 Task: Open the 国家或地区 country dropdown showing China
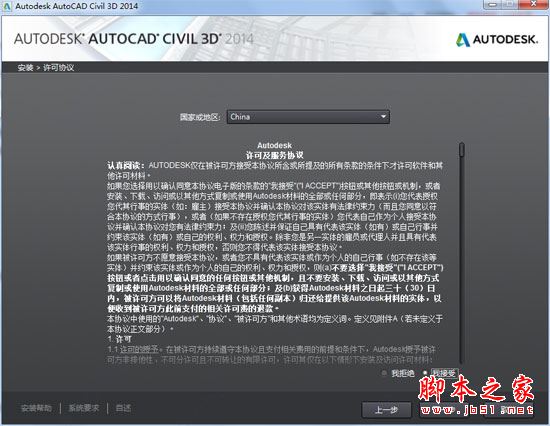coord(308,117)
